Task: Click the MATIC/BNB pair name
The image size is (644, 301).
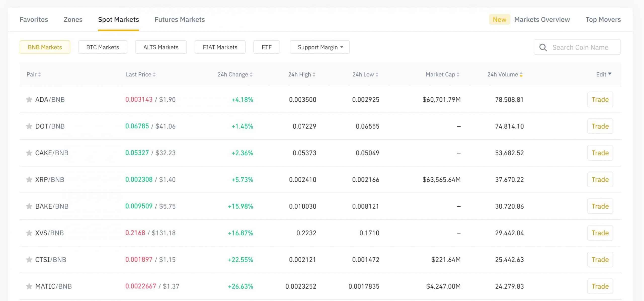Action: pyautogui.click(x=53, y=286)
